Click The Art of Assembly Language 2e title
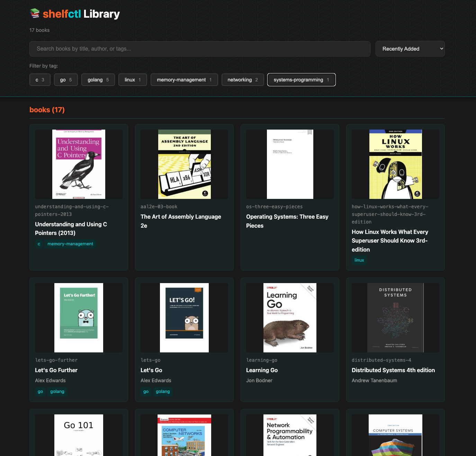476x456 pixels. tap(181, 221)
